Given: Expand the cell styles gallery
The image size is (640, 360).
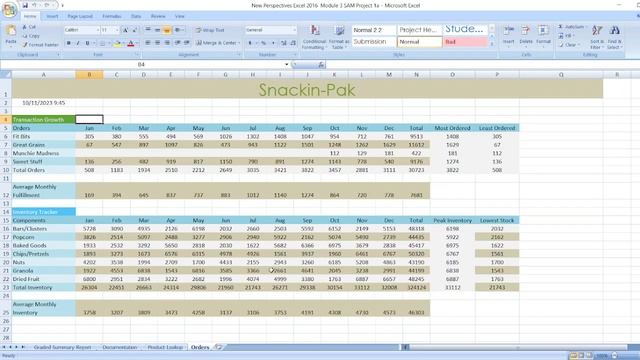Looking at the screenshot, I should tap(491, 44).
